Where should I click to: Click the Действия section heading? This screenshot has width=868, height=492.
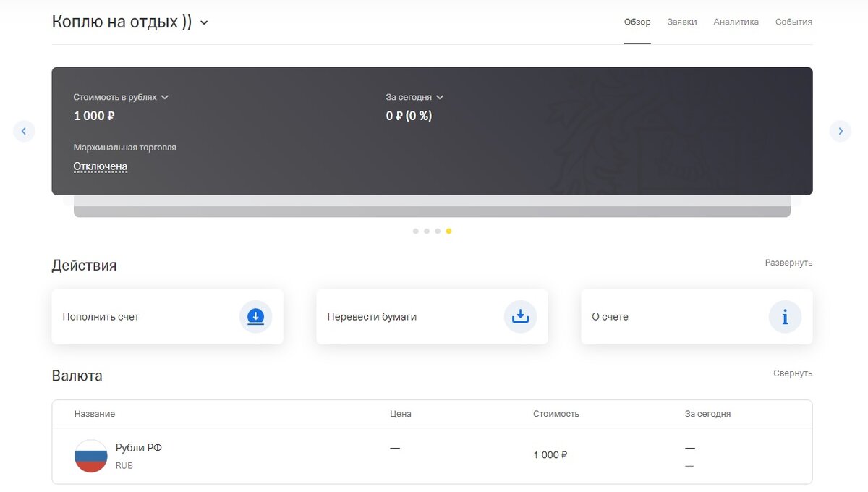[x=84, y=266]
